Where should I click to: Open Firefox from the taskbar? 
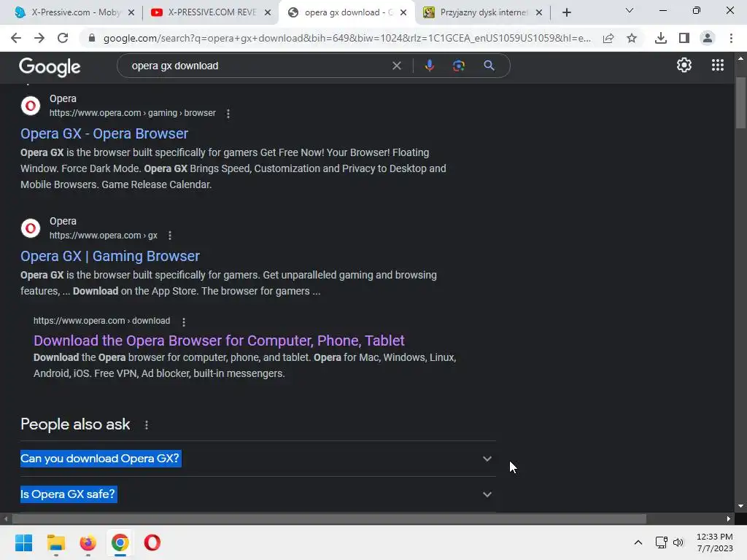(x=88, y=542)
